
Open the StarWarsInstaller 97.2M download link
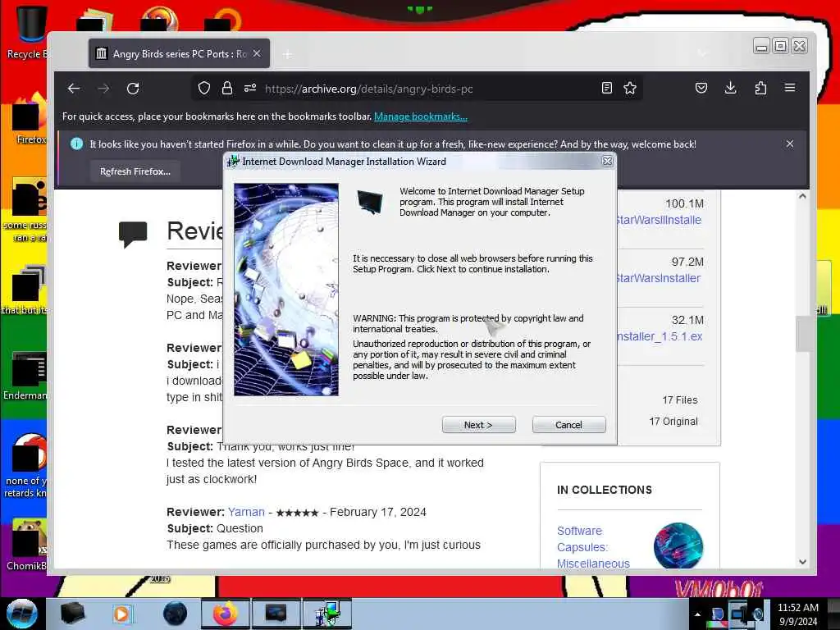coord(659,278)
